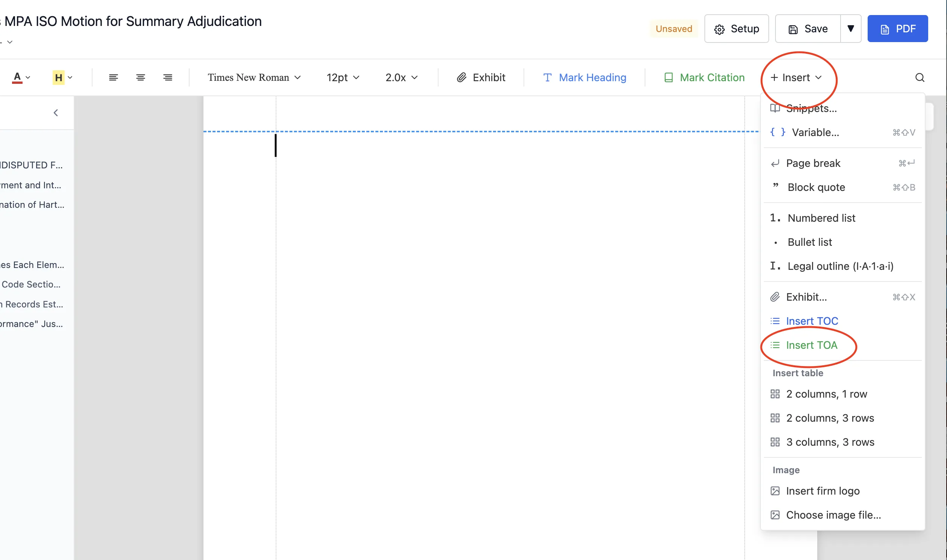The image size is (947, 560).
Task: Toggle the Insert dropdown menu
Action: coord(796,77)
